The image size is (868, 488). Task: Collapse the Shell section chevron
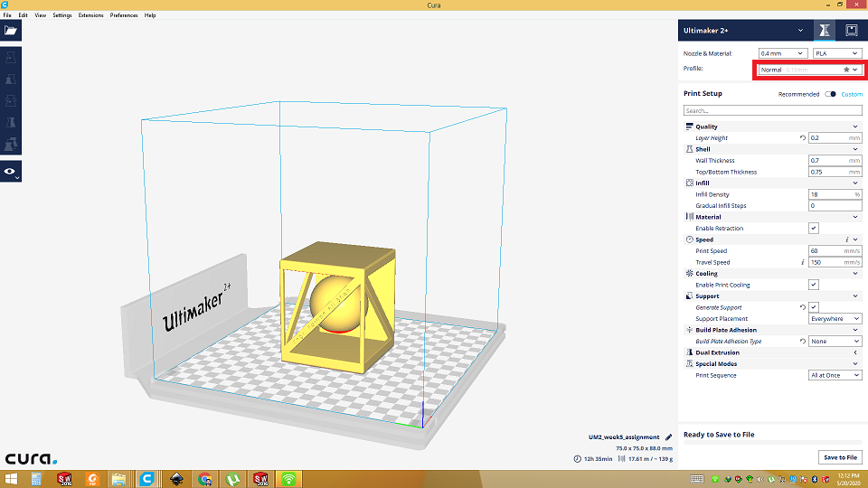click(855, 149)
